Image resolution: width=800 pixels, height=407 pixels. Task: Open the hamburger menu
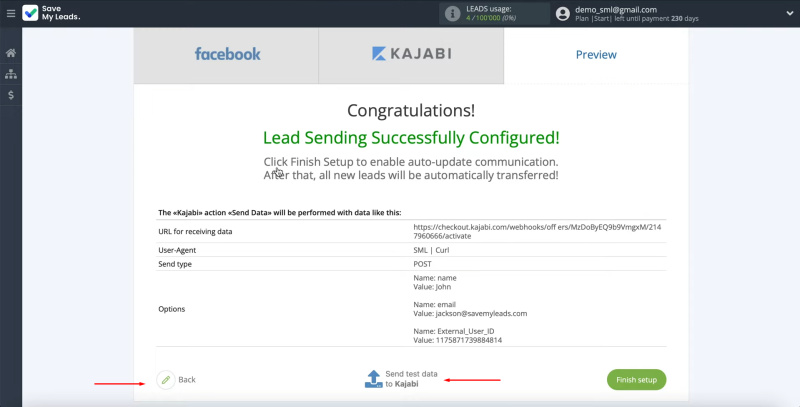pyautogui.click(x=10, y=14)
